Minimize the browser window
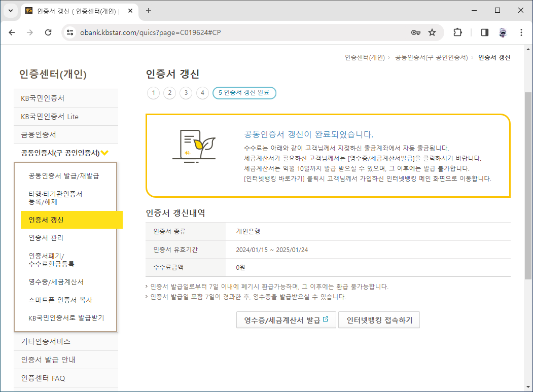Viewport: 533px width, 392px height. (474, 11)
